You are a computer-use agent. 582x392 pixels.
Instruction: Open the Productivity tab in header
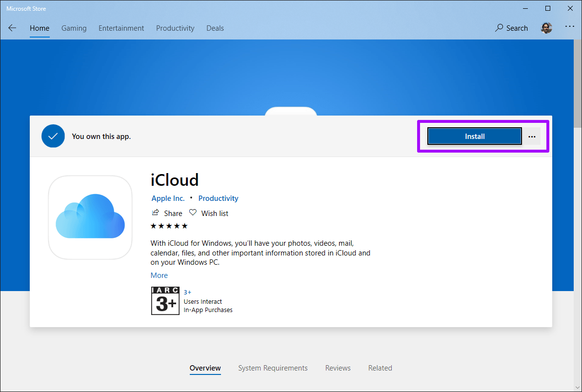[175, 28]
